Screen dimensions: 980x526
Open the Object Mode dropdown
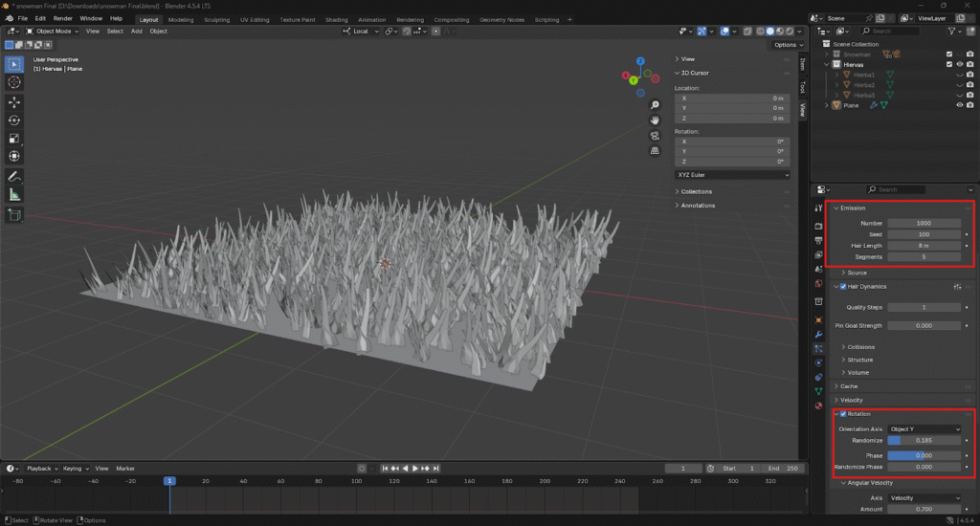tap(53, 31)
